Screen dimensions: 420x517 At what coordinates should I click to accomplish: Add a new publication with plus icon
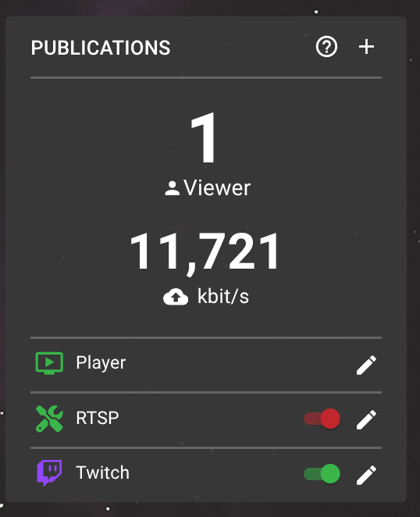(x=366, y=47)
